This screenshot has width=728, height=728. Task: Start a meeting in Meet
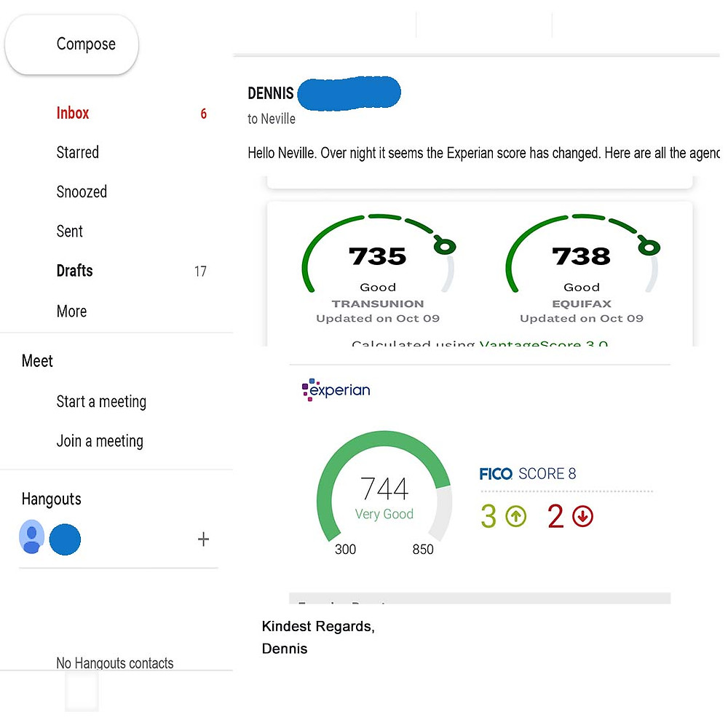pos(101,401)
